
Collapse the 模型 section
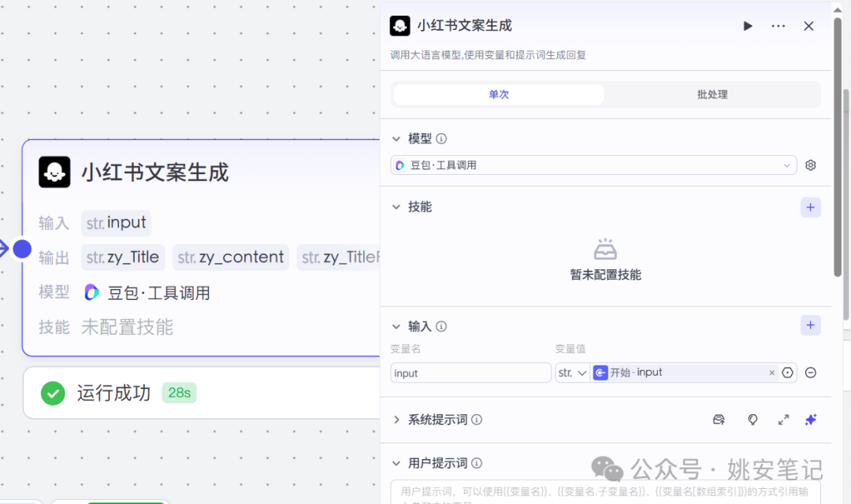[396, 139]
